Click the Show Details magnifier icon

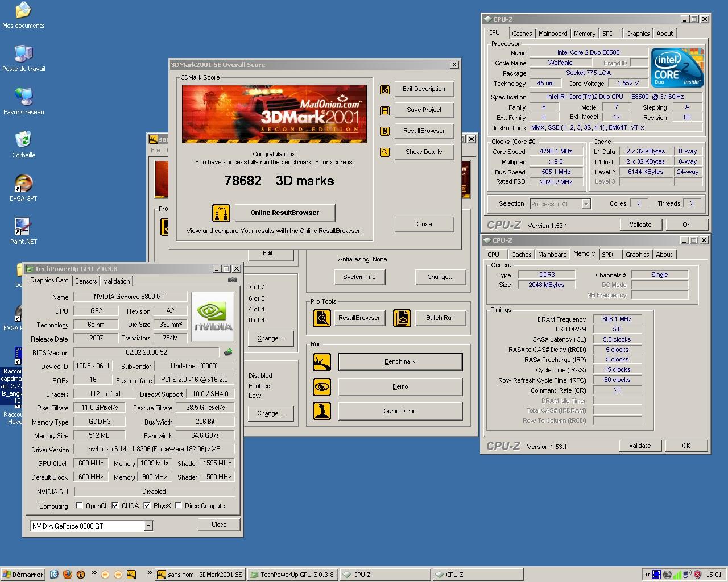coord(385,152)
